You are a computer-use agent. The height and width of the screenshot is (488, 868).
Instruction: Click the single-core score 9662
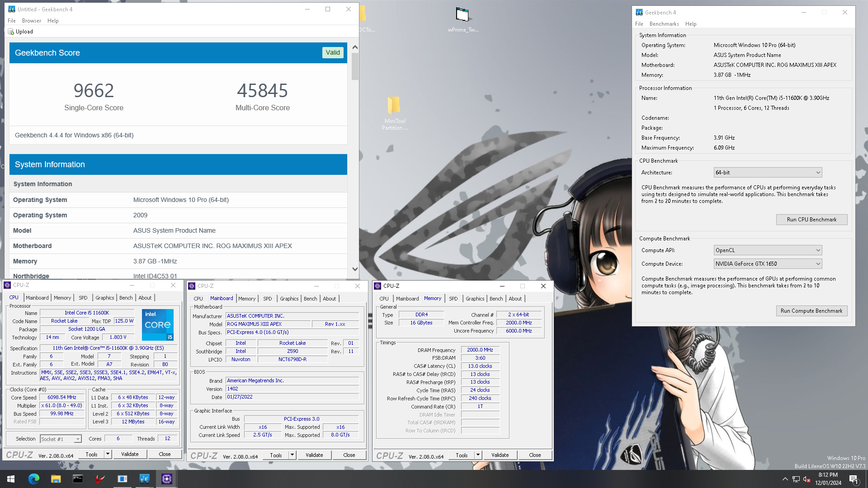coord(94,91)
